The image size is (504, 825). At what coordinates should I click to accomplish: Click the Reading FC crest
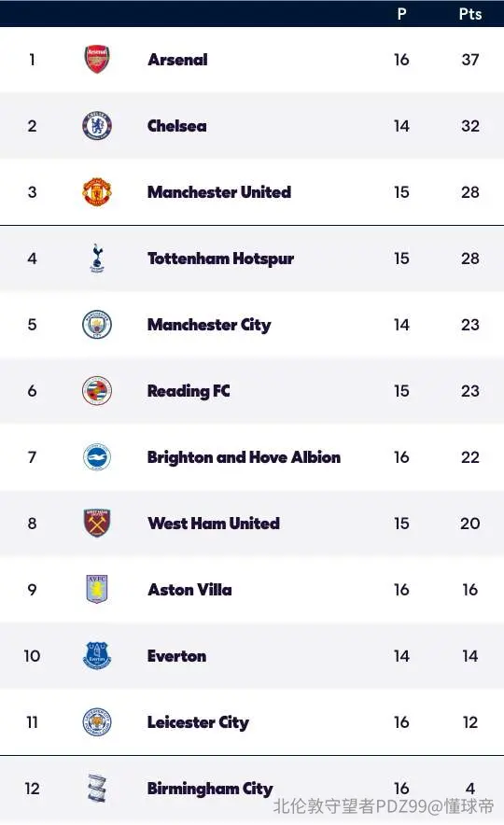coord(97,390)
